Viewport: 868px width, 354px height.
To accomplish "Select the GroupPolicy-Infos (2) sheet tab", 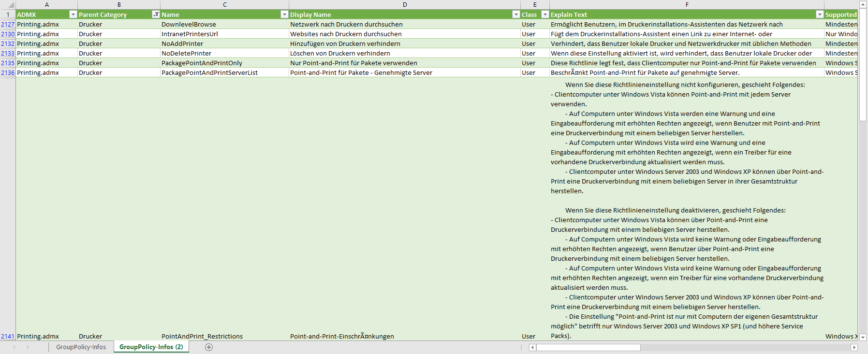I will tap(151, 347).
